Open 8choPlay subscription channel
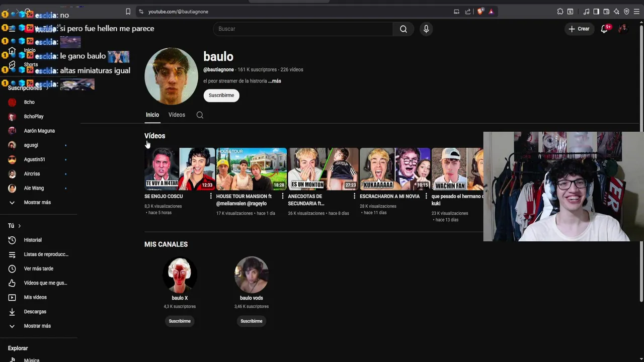The image size is (644, 362). [38, 117]
